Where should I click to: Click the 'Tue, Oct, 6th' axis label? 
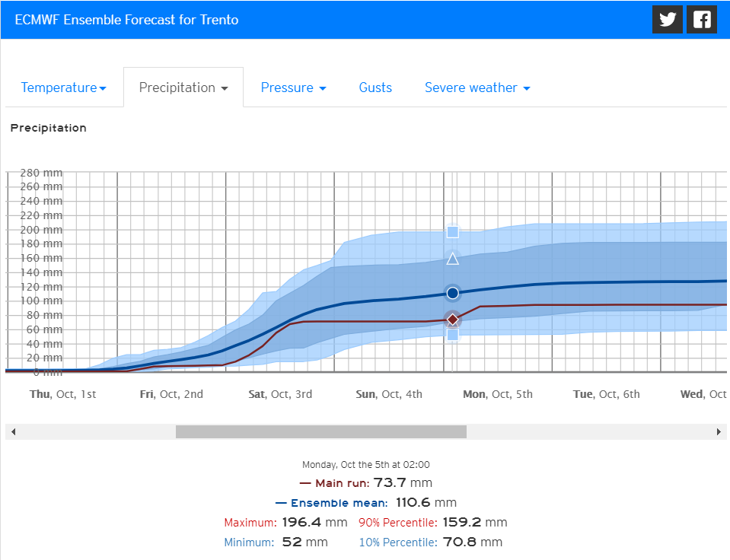(x=606, y=394)
